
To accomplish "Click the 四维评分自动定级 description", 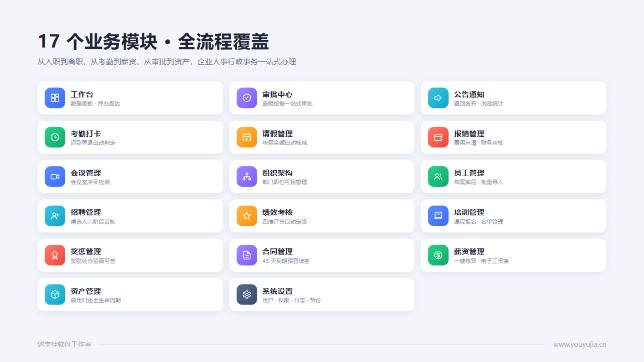I will (x=285, y=222).
